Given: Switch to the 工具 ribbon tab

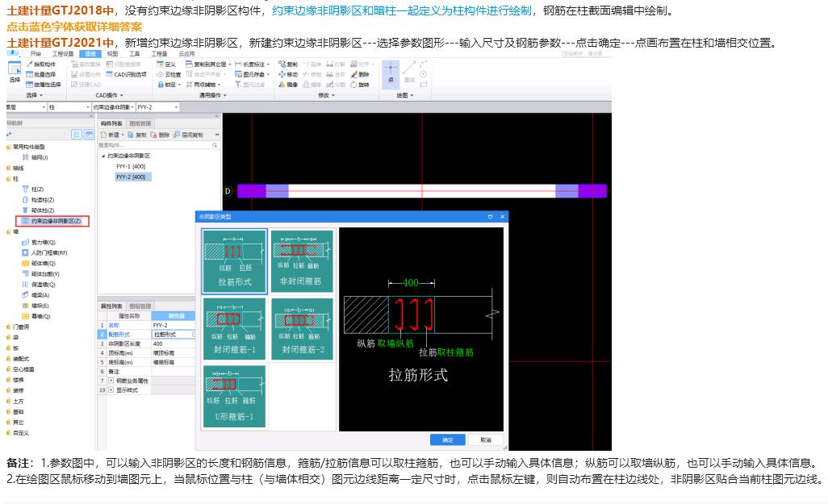Looking at the screenshot, I should click(x=135, y=54).
